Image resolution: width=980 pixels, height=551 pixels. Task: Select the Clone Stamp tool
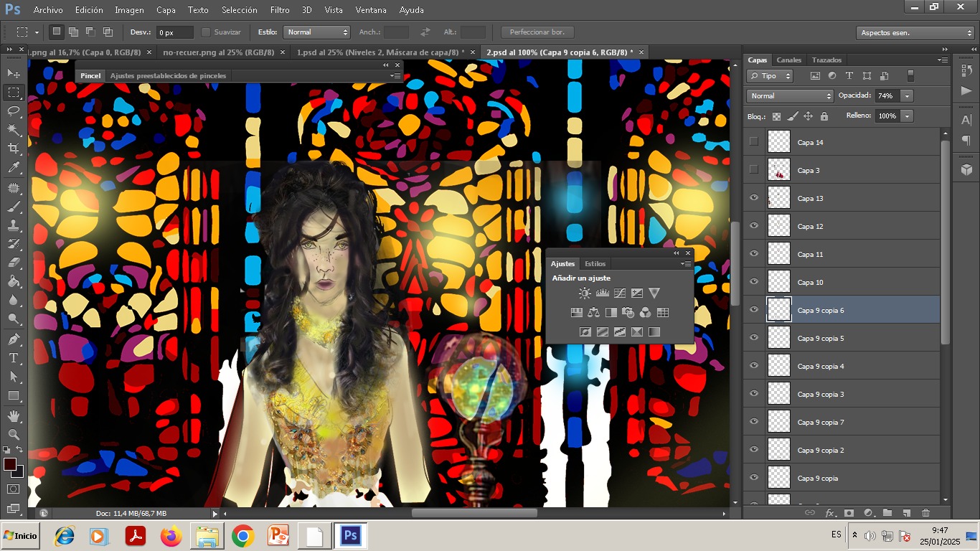pyautogui.click(x=14, y=225)
